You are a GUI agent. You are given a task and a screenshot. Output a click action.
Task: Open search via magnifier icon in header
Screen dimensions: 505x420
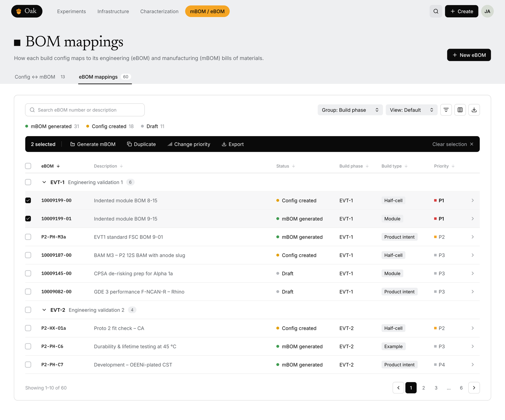436,11
